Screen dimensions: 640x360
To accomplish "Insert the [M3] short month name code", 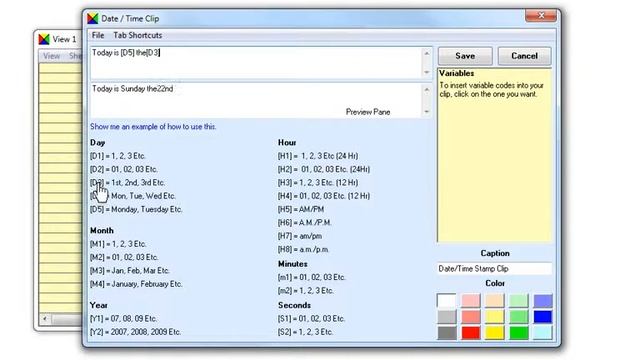I will tap(130, 271).
